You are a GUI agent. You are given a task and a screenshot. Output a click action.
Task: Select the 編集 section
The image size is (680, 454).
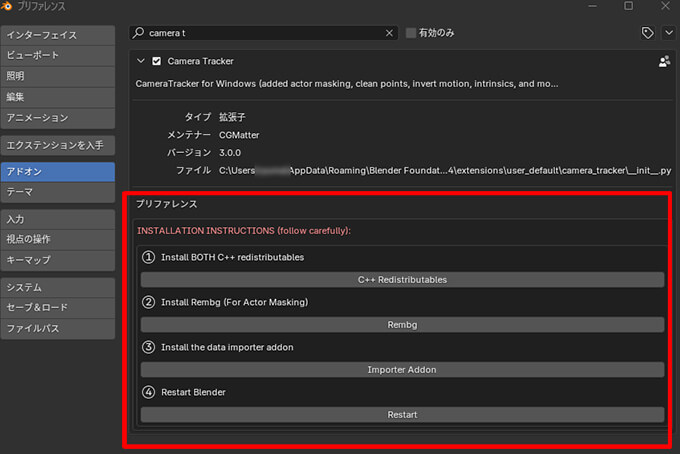[x=58, y=97]
